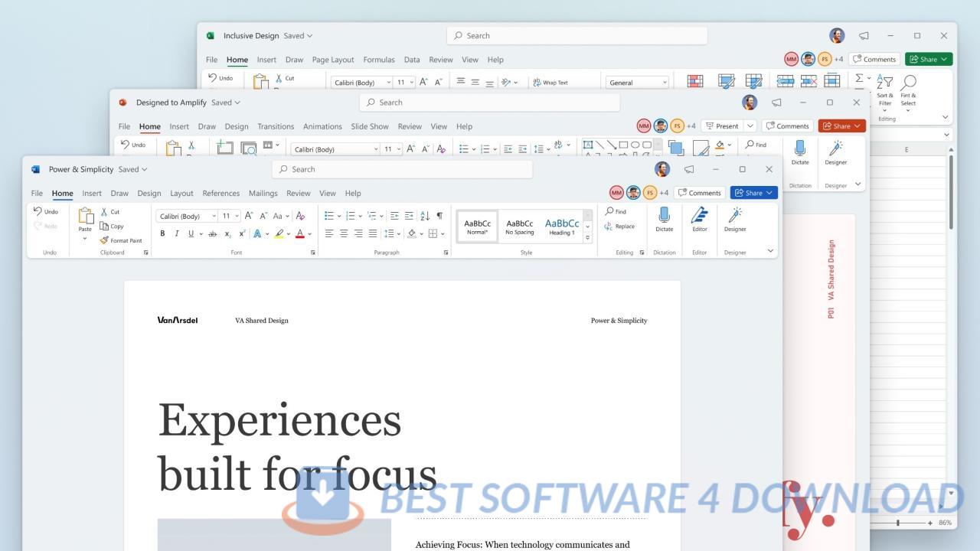Open General number format dropdown in Excel
980x551 pixels.
[x=665, y=83]
